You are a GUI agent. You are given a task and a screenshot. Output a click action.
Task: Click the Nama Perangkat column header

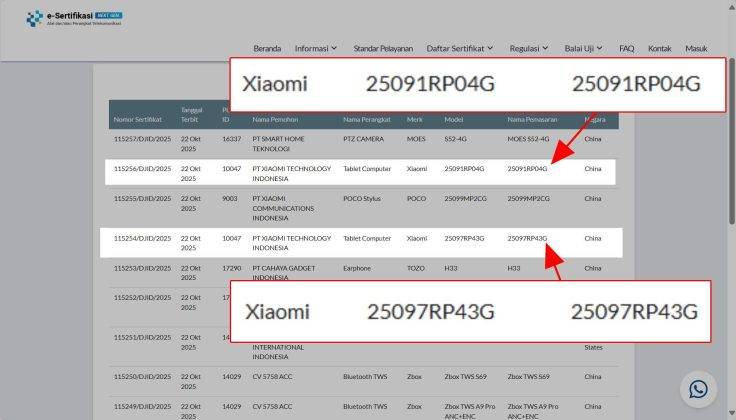click(367, 120)
